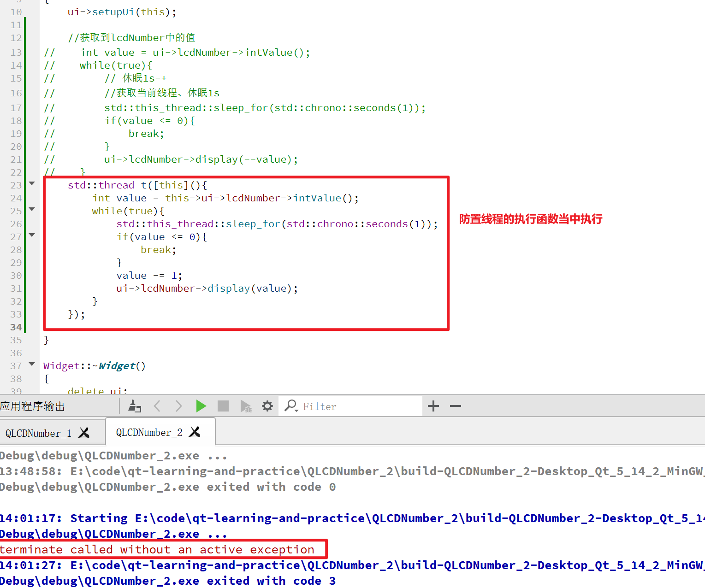Clear the application output with the broom icon
705x588 pixels.
pyautogui.click(x=135, y=406)
